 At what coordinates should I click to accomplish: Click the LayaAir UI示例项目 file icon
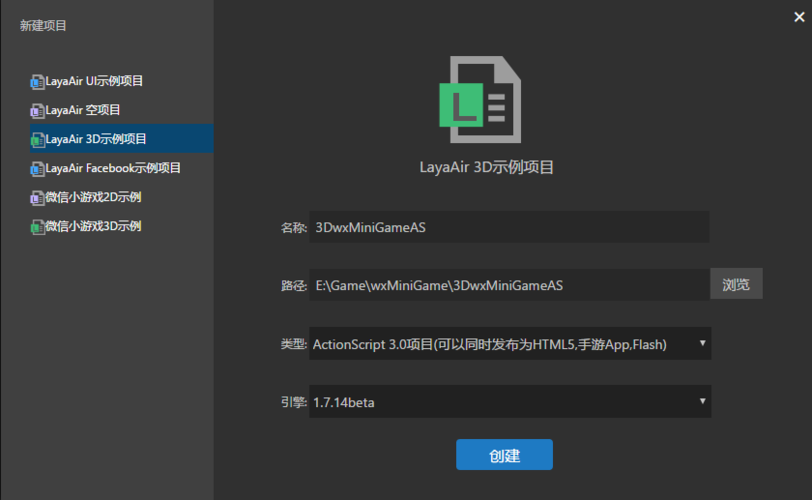tap(37, 82)
